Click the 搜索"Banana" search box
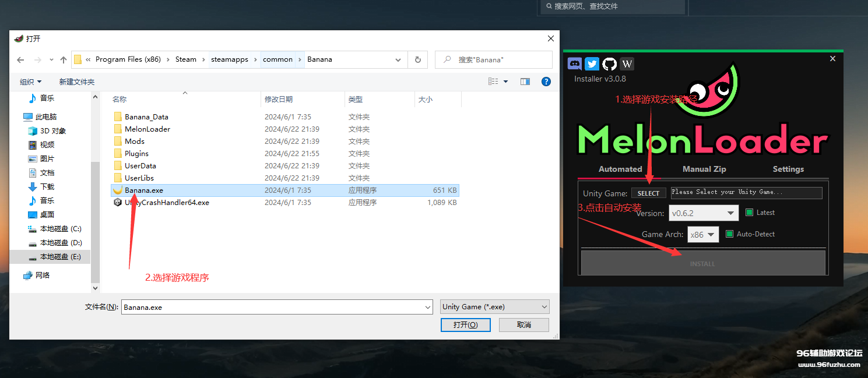The width and height of the screenshot is (868, 378). [494, 59]
